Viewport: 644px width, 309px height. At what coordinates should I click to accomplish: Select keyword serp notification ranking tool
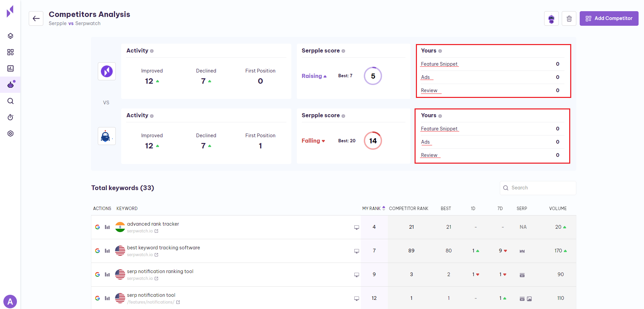160,271
